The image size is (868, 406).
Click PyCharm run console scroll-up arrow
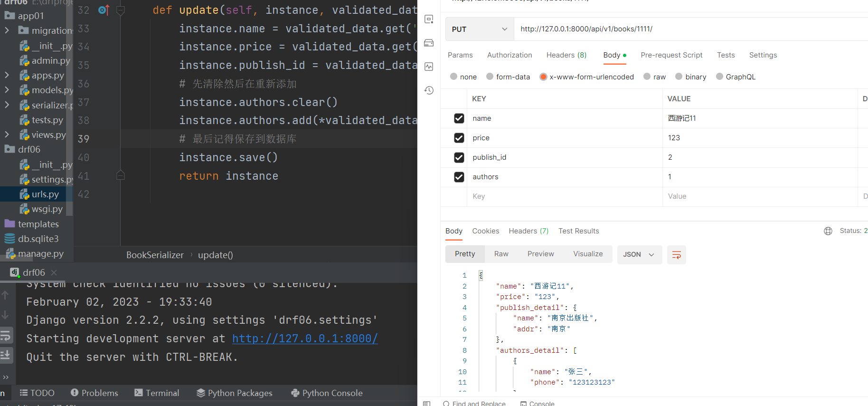(5, 295)
